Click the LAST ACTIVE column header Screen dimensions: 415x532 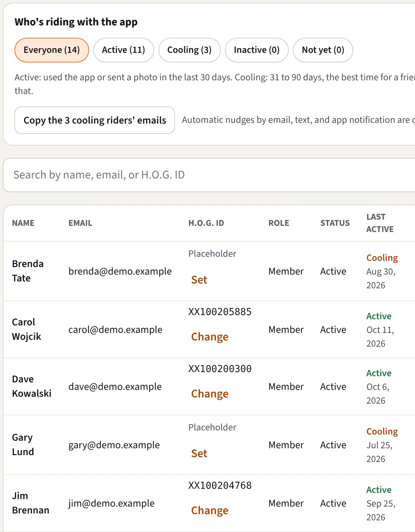[380, 223]
